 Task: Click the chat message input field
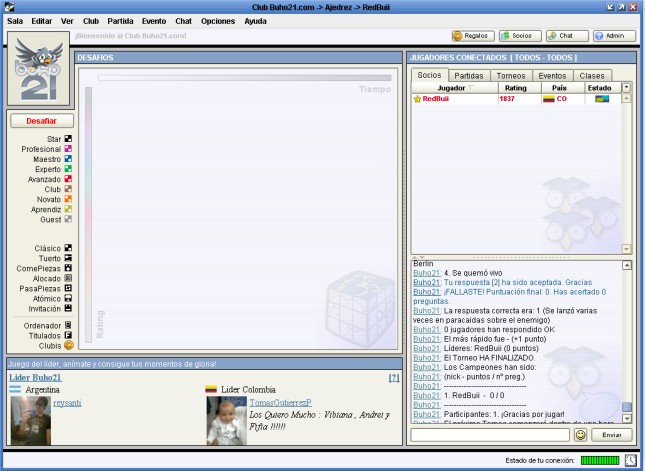click(490, 435)
